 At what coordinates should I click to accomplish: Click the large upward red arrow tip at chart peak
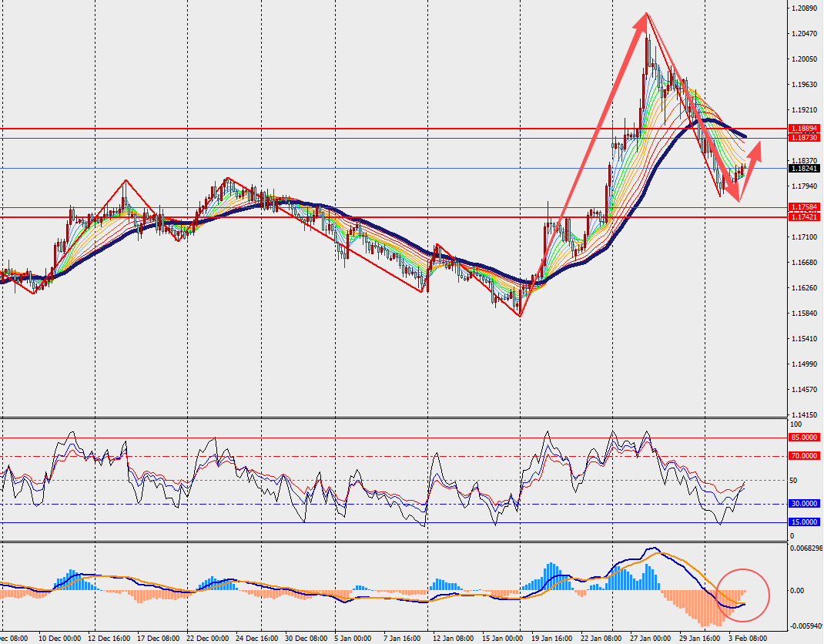(642, 20)
